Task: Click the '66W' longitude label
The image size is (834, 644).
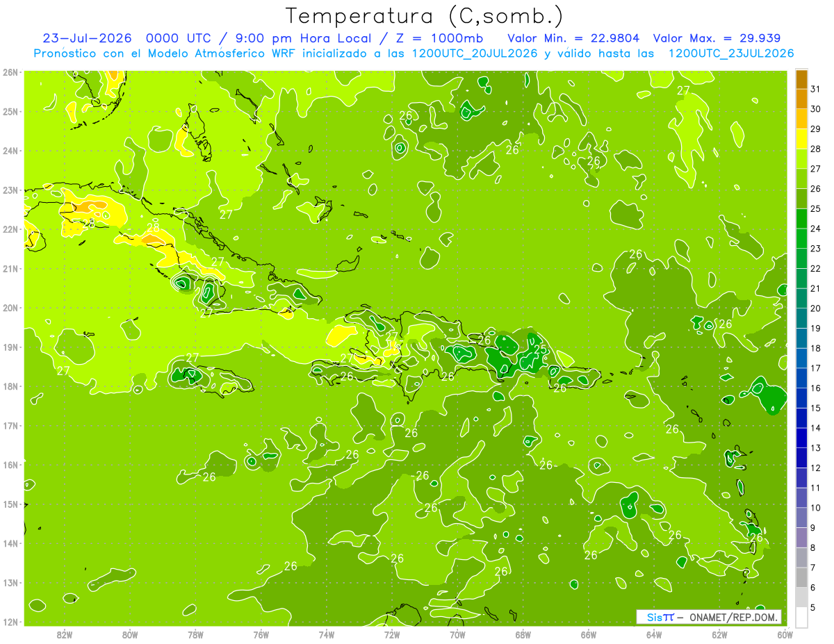Action: pyautogui.click(x=589, y=634)
